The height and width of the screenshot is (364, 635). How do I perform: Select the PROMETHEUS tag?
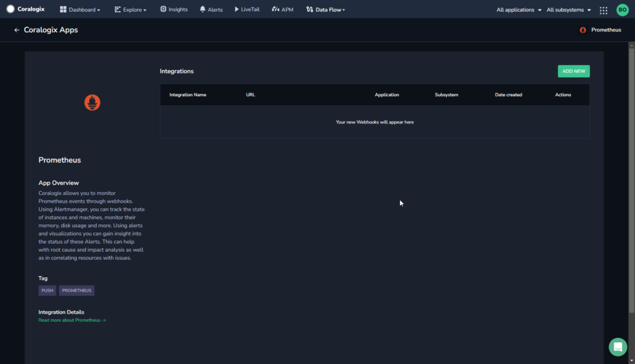[x=76, y=290]
